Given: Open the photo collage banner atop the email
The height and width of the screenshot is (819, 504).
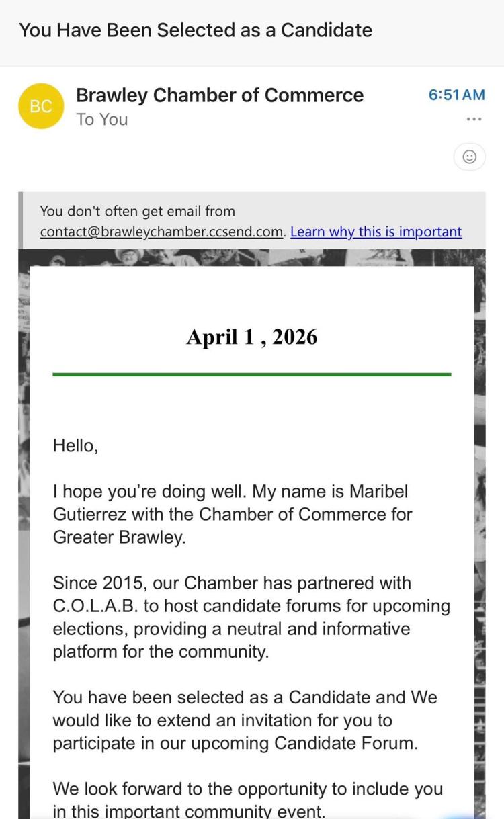Looking at the screenshot, I should [252, 258].
